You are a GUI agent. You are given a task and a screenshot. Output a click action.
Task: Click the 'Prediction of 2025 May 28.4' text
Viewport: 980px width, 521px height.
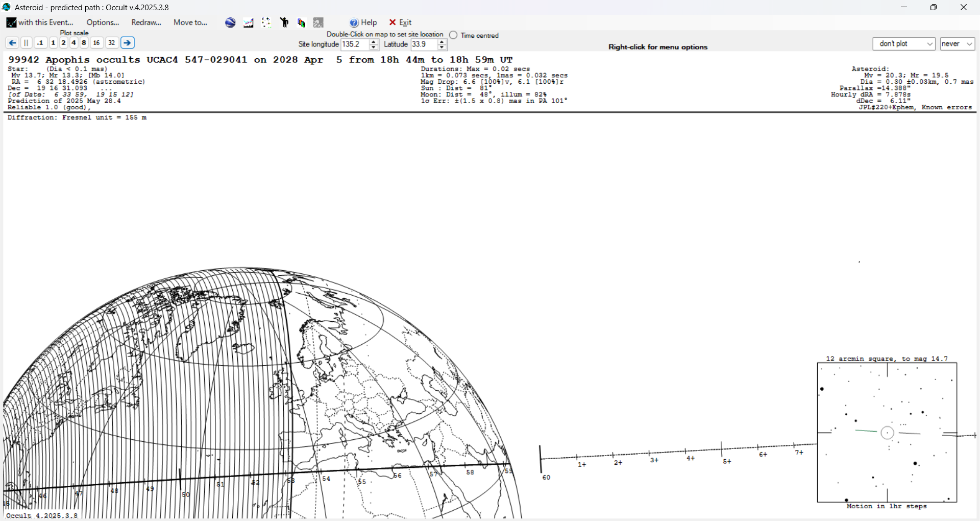64,101
